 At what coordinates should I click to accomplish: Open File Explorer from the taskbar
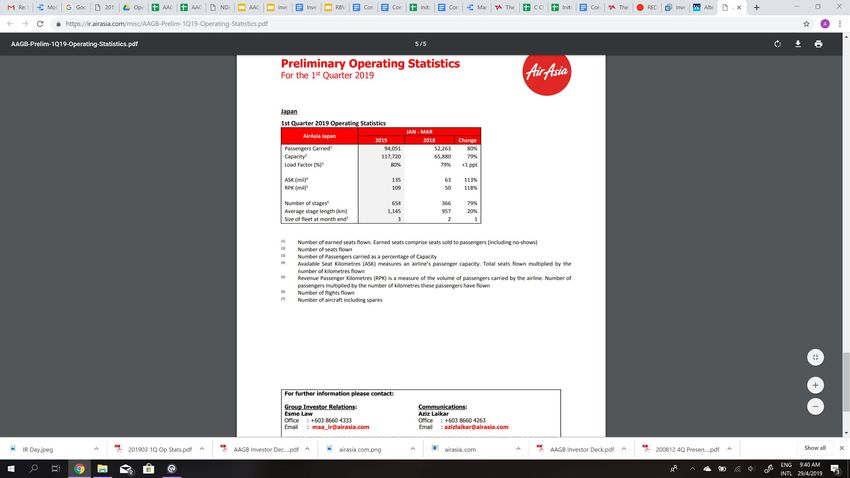[102, 469]
